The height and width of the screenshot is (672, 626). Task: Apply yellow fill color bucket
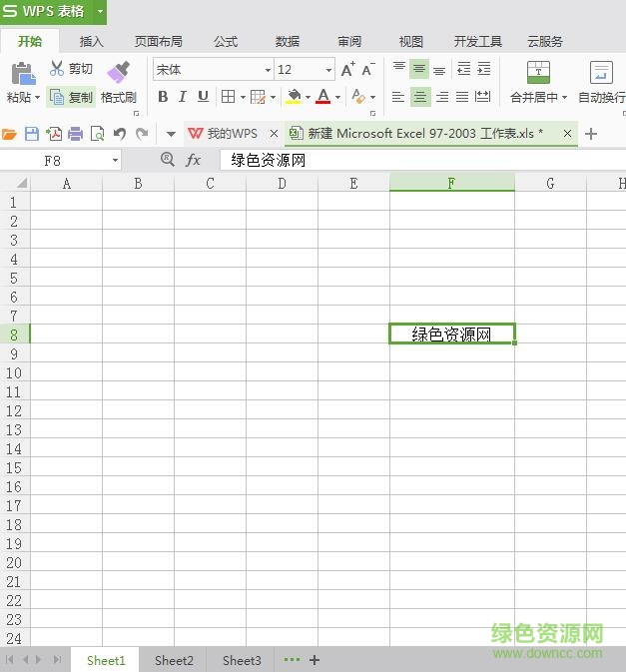click(294, 97)
